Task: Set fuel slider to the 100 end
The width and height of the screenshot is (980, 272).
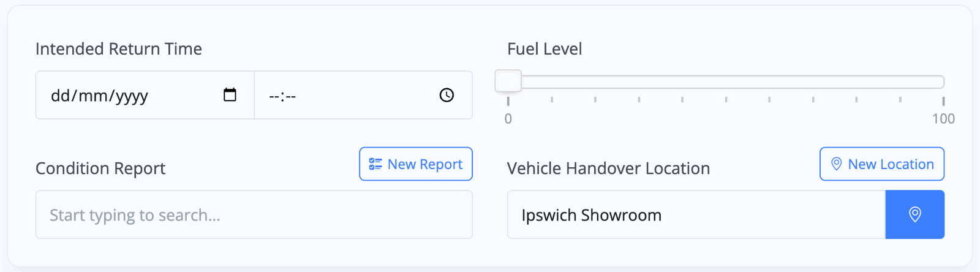Action: click(x=943, y=81)
